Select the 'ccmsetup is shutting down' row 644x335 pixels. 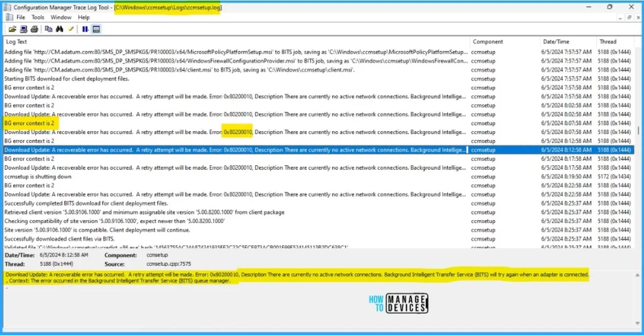319,177
